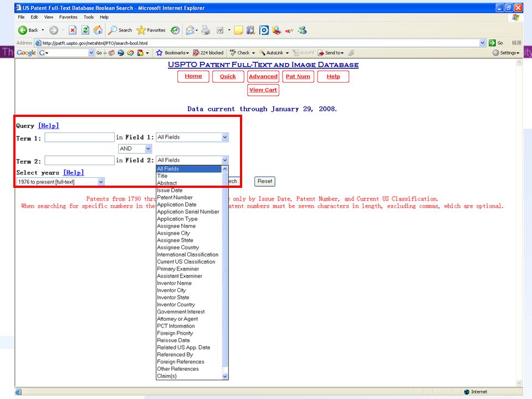This screenshot has width=532, height=399.
Task: Click the Term 2 input field
Action: click(x=79, y=160)
